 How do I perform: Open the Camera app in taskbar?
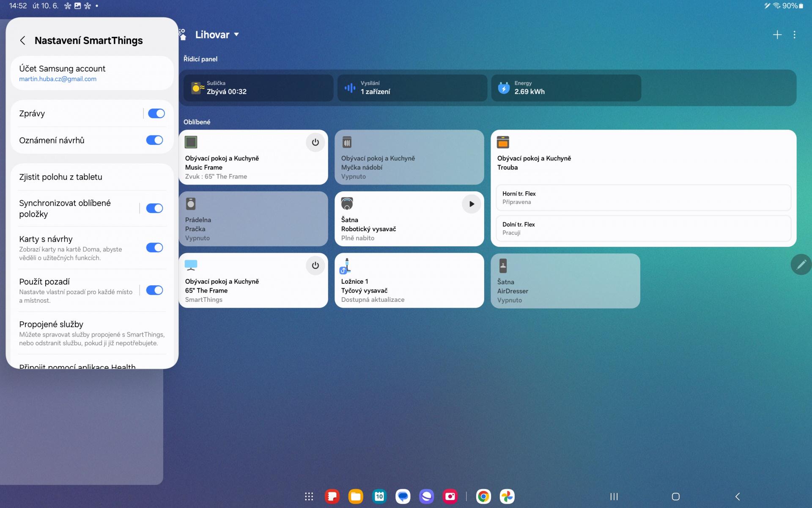(x=450, y=496)
